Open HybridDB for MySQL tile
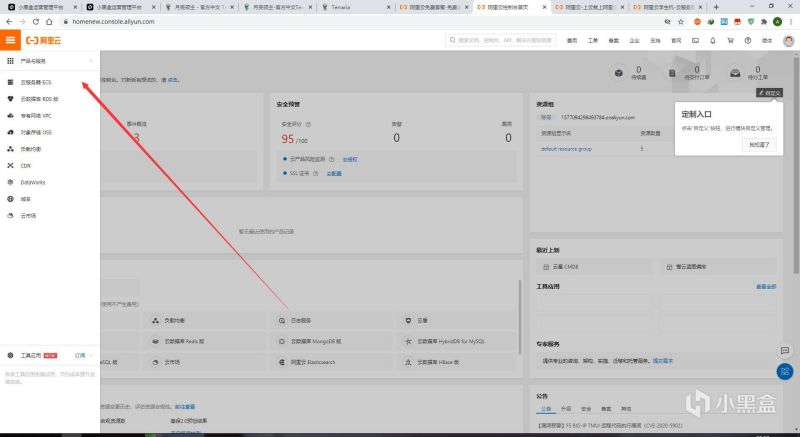 [x=458, y=341]
